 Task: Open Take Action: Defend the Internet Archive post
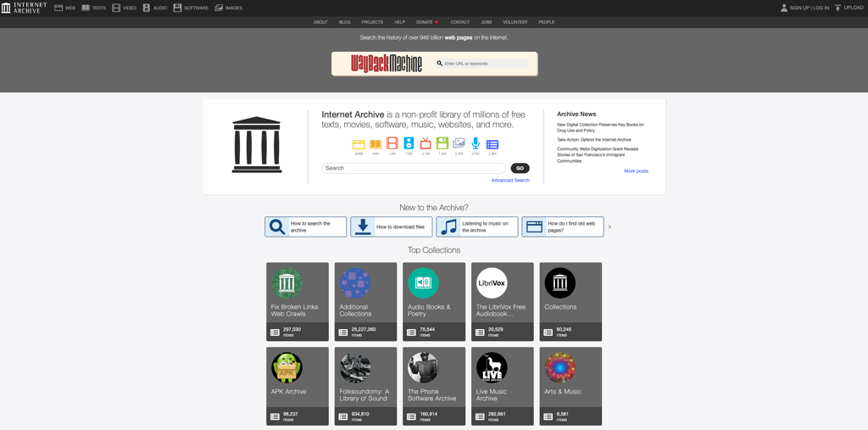[594, 140]
